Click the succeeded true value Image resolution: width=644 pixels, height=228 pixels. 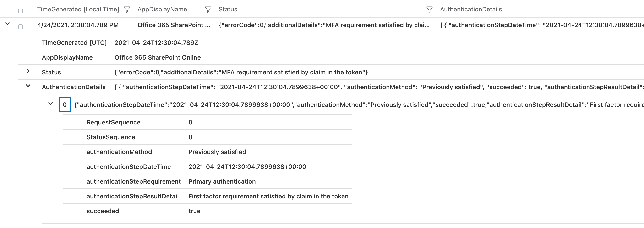194,211
